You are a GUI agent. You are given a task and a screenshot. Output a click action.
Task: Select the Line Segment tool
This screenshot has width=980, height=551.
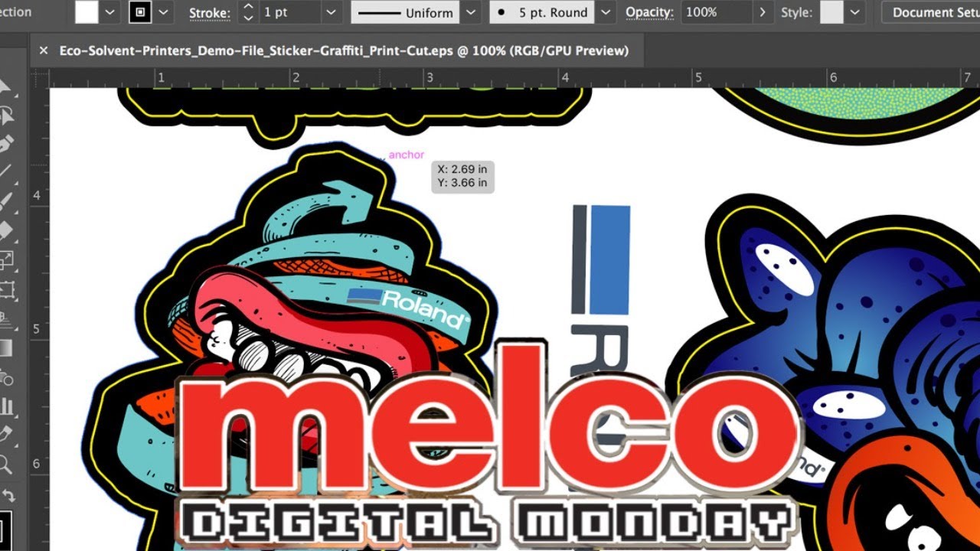(x=6, y=172)
